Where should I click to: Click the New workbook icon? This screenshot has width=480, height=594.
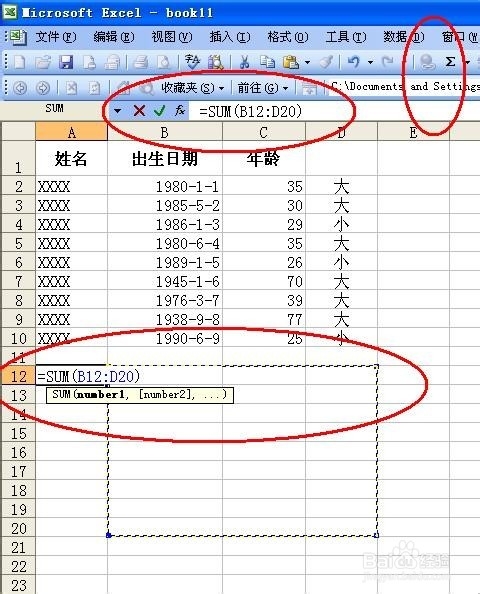point(19,62)
